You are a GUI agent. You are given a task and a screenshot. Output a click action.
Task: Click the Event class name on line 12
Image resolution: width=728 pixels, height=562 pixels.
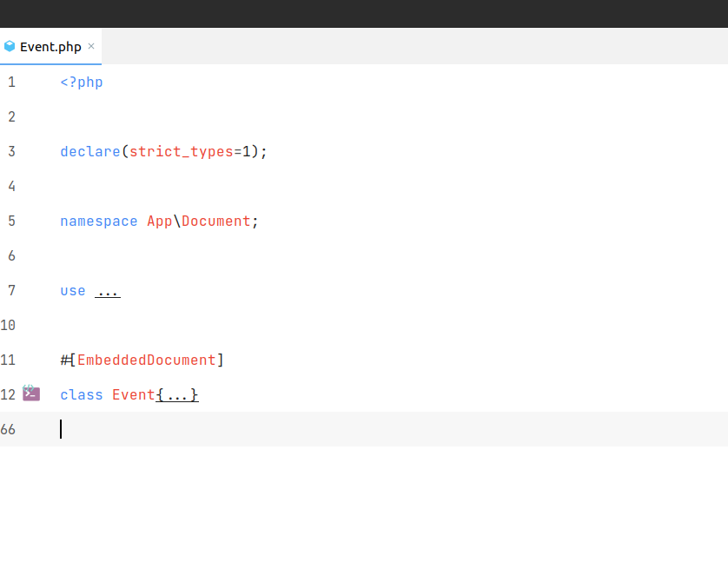point(133,394)
